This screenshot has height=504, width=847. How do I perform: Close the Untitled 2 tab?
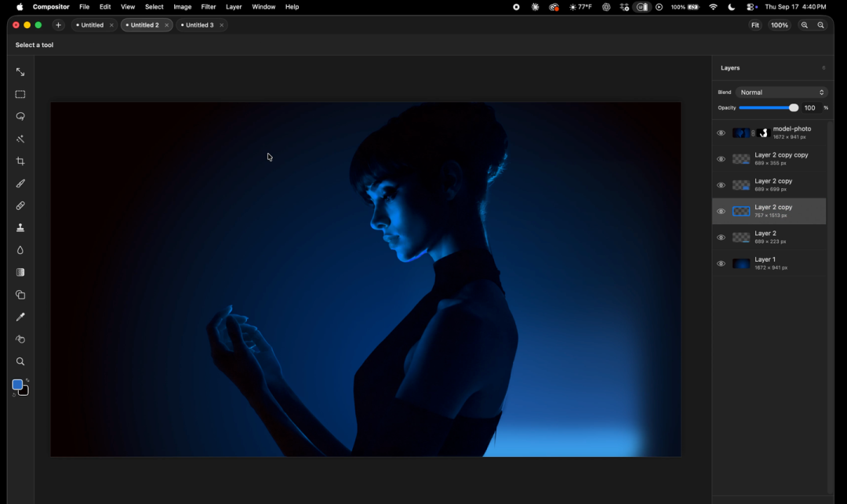pyautogui.click(x=166, y=25)
